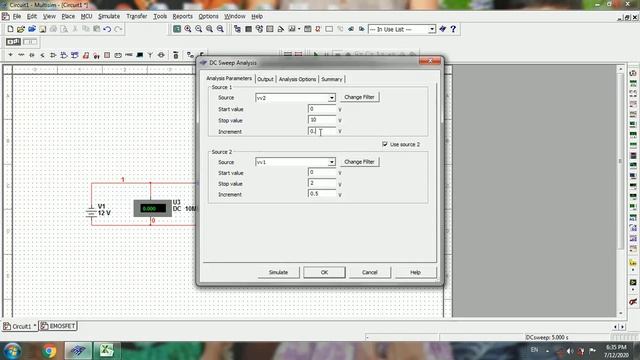Select the Oscilloscope instrument
The image size is (640, 360).
(x=633, y=104)
